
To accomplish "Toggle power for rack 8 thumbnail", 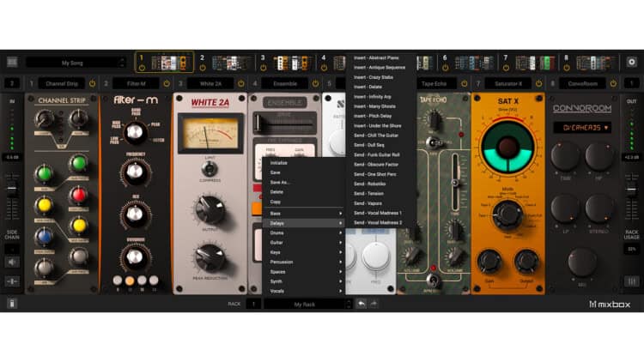I will pyautogui.click(x=567, y=68).
